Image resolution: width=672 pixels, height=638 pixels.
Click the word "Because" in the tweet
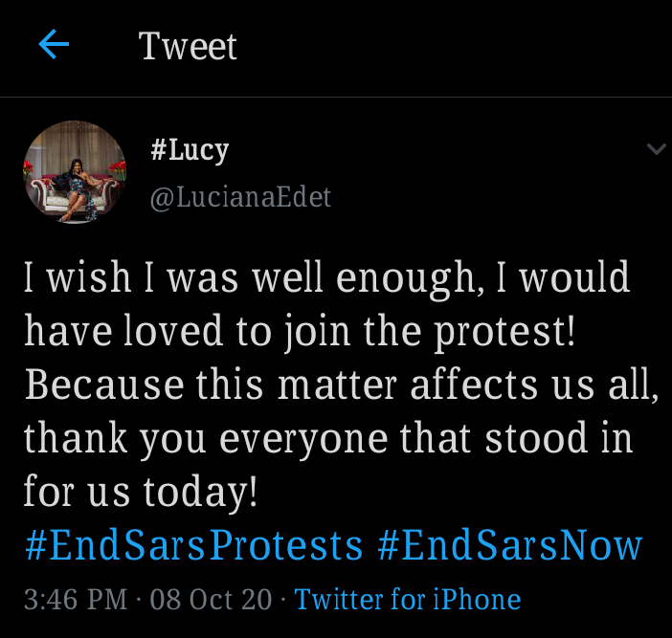tap(104, 385)
